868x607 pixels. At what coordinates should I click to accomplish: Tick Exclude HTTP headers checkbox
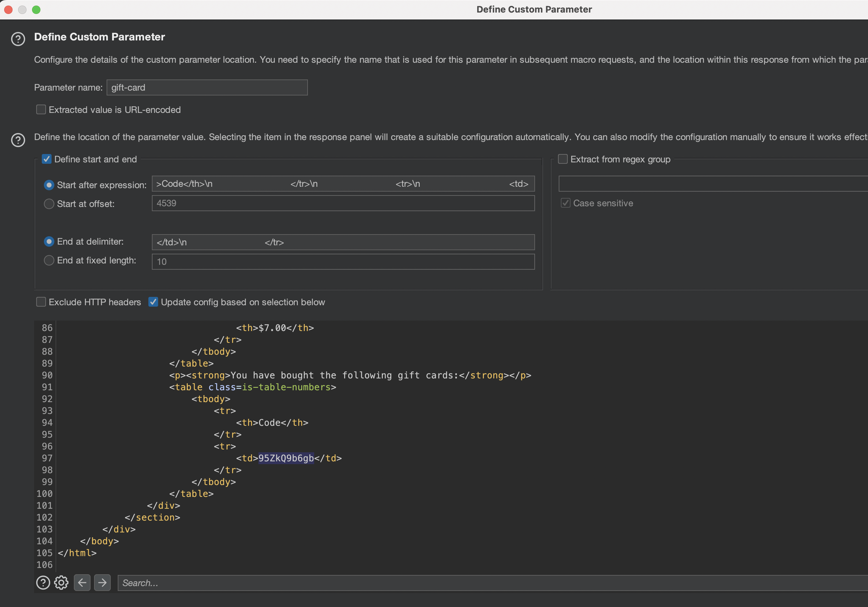(41, 302)
